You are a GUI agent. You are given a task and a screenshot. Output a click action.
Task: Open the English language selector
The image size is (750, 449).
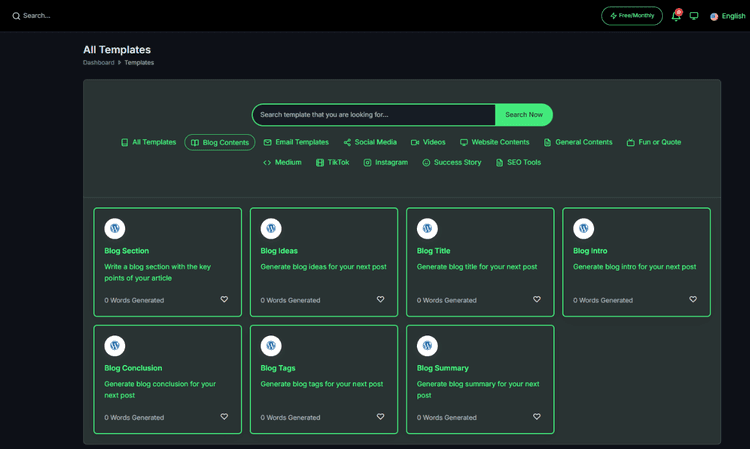click(728, 16)
